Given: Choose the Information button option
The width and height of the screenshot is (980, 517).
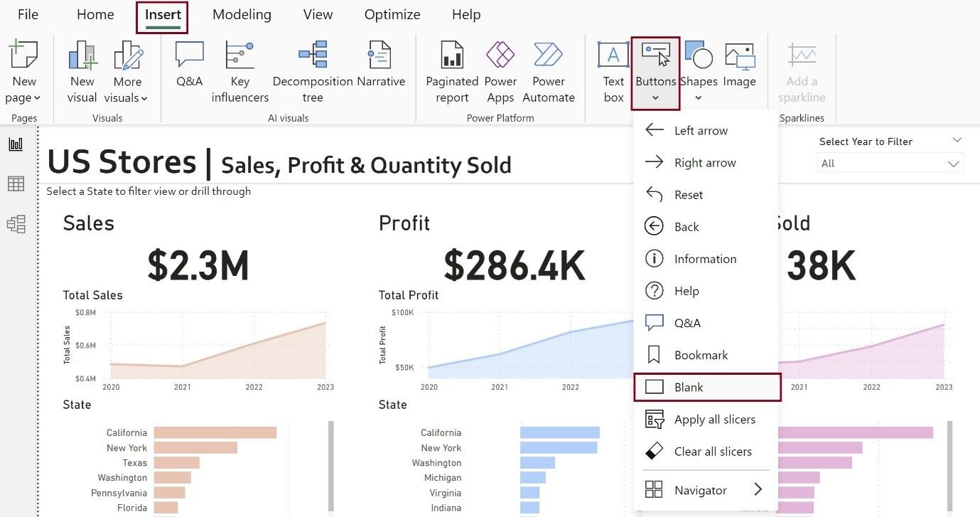Looking at the screenshot, I should point(706,259).
